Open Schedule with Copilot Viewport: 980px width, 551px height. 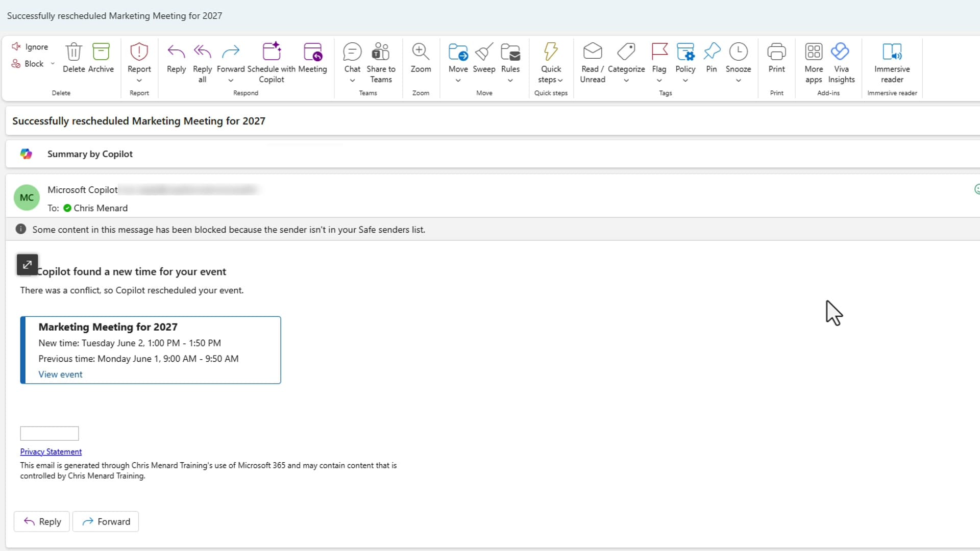click(x=272, y=52)
